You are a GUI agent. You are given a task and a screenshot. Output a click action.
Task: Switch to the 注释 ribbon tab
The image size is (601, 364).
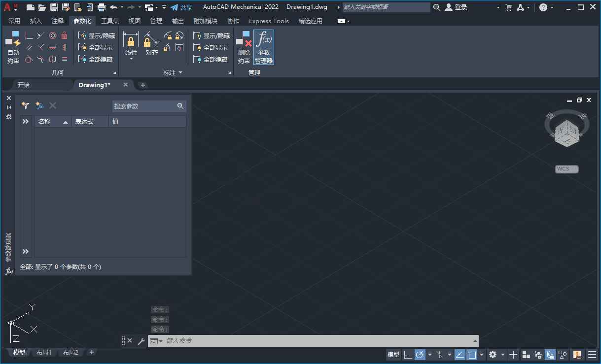58,21
